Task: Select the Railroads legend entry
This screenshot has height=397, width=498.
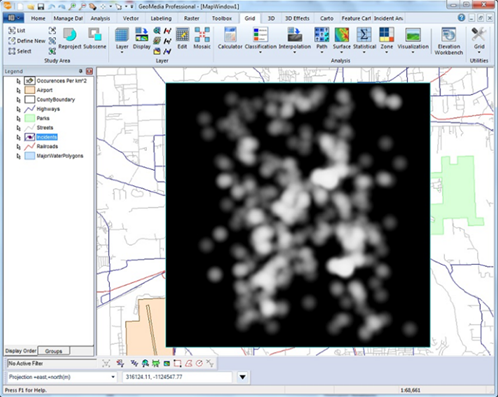Action: 47,146
